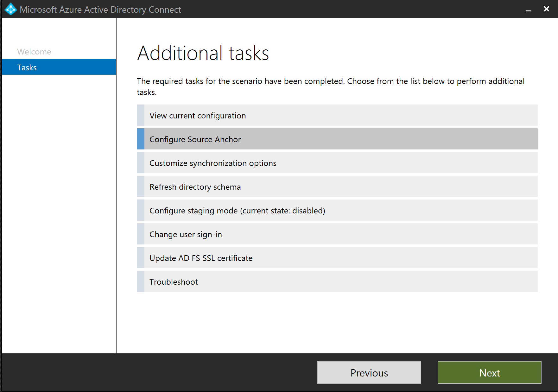This screenshot has height=392, width=558.
Task: Click the Azure AD Connect logo icon
Action: click(11, 9)
